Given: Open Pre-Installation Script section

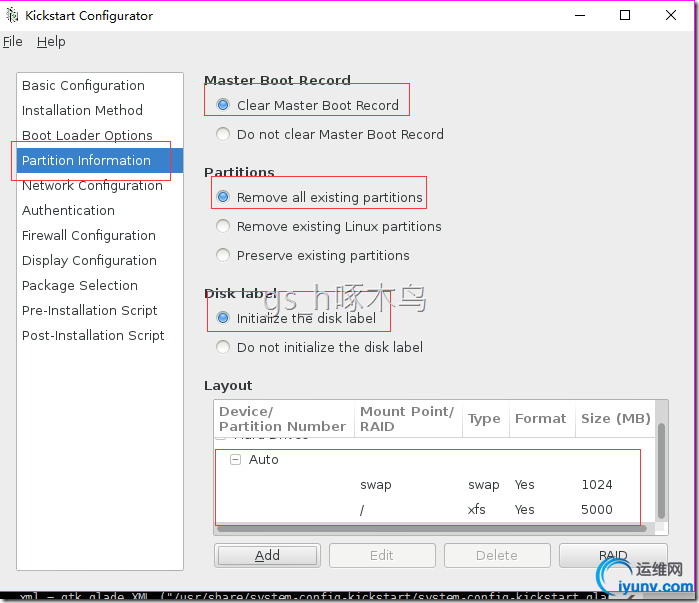Looking at the screenshot, I should point(100,310).
